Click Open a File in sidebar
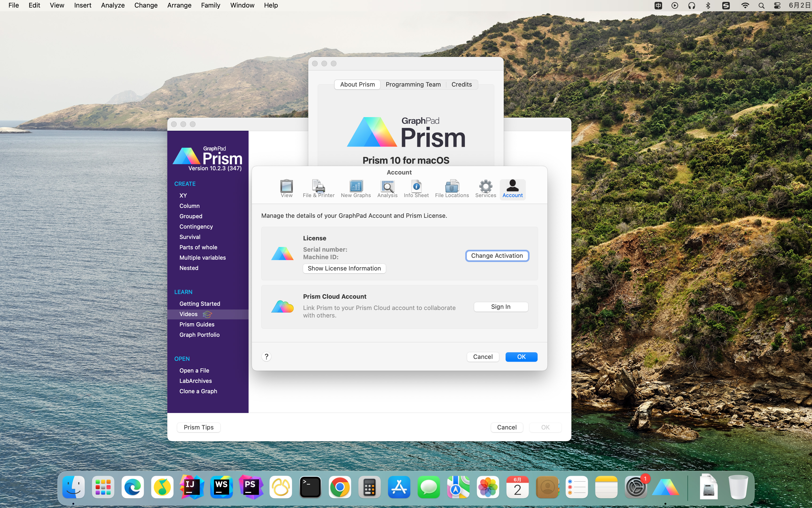The image size is (812, 508). click(194, 371)
